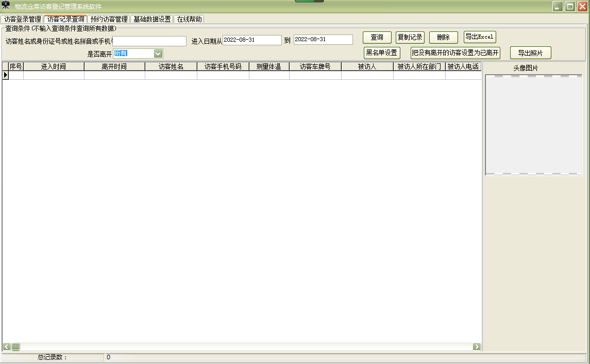Screen dimensions: 590x364
Task: Close the application window
Action: point(582,6)
